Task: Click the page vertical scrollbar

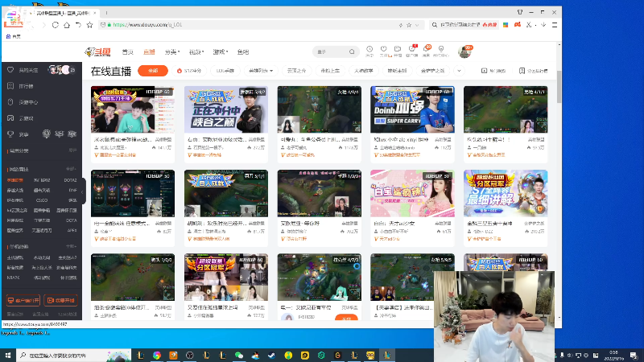Action: click(x=559, y=87)
